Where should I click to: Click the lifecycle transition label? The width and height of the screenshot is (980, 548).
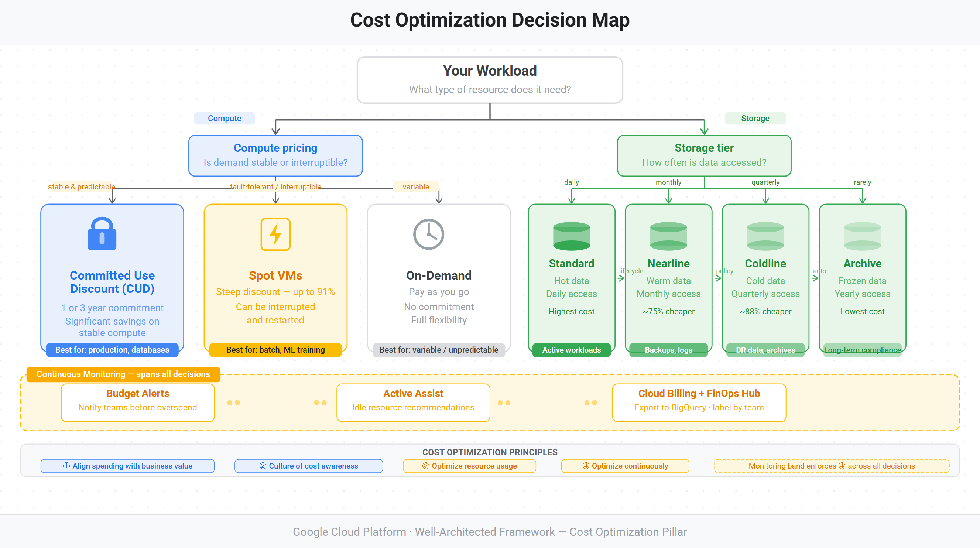(x=631, y=271)
